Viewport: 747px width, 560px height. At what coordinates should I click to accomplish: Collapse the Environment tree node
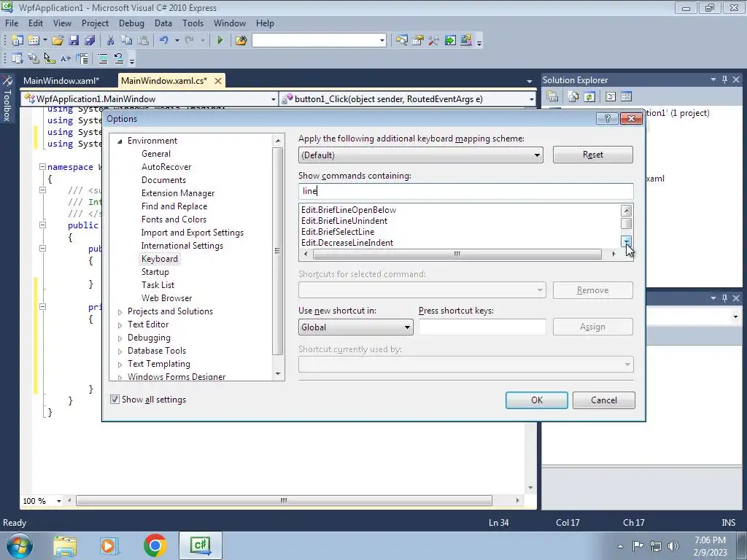point(120,141)
